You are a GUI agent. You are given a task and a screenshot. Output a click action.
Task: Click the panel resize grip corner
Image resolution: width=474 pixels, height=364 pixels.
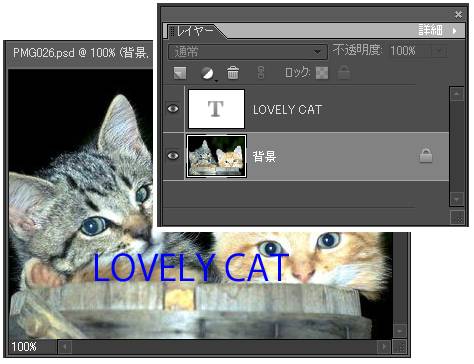click(457, 218)
